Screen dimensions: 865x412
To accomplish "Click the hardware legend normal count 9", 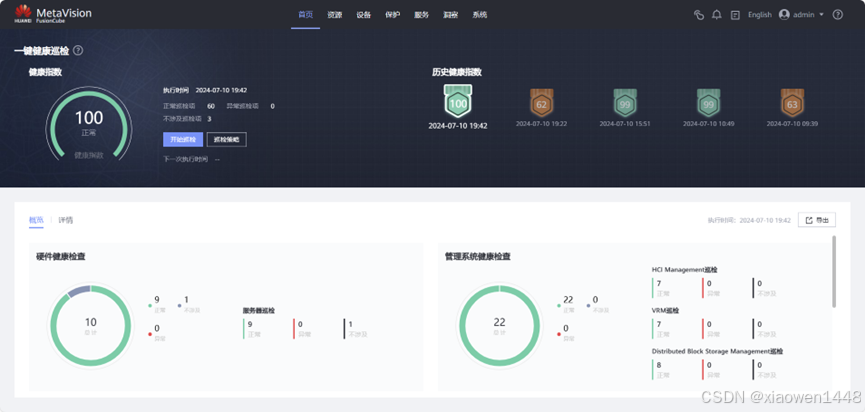I will point(157,300).
